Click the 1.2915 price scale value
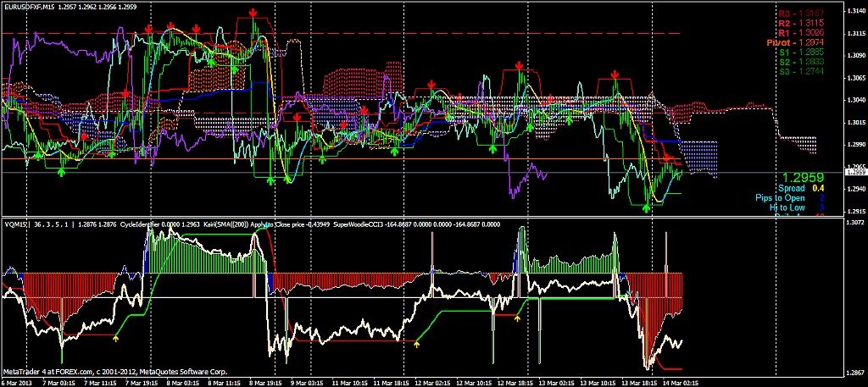Image resolution: width=868 pixels, height=387 pixels. tap(856, 212)
